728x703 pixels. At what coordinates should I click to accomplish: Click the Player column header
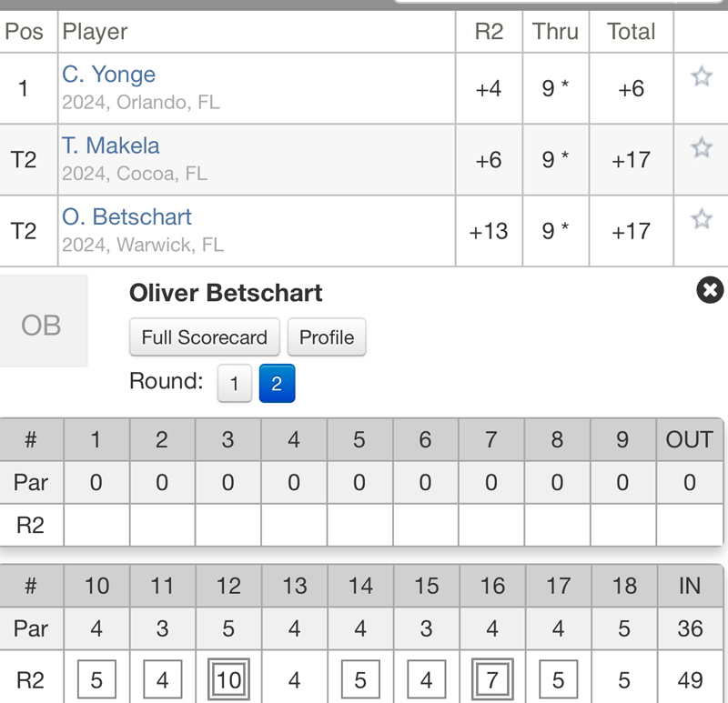(x=95, y=32)
